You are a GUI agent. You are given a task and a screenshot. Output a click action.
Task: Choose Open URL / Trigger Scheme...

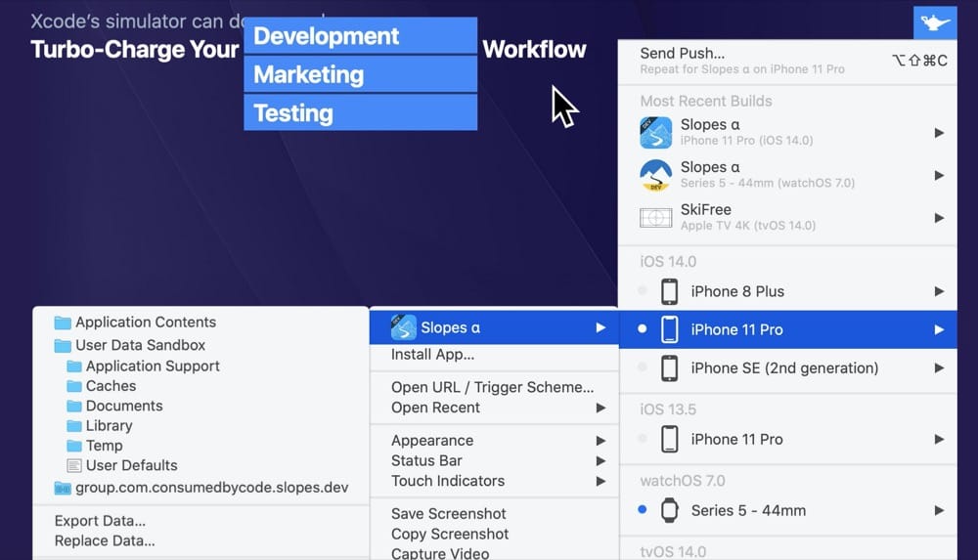494,387
